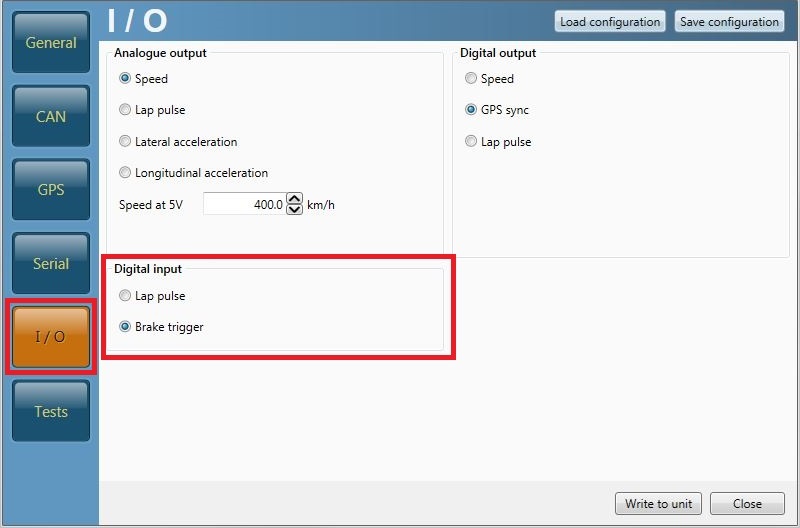Switch to the CAN tab
Image resolution: width=800 pixels, height=528 pixels.
(51, 117)
